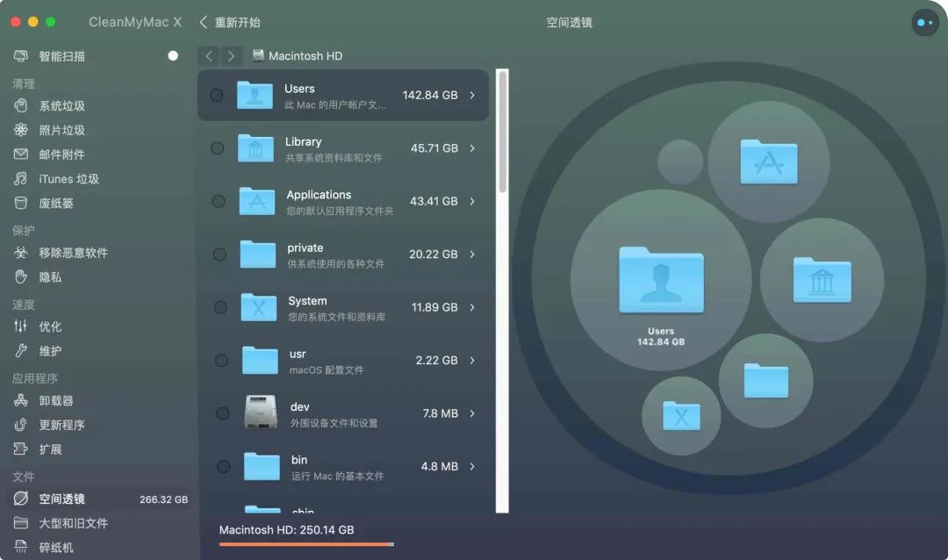Screen dimensions: 948x560
Task: Open the 隐私 hand icon
Action: pos(20,277)
